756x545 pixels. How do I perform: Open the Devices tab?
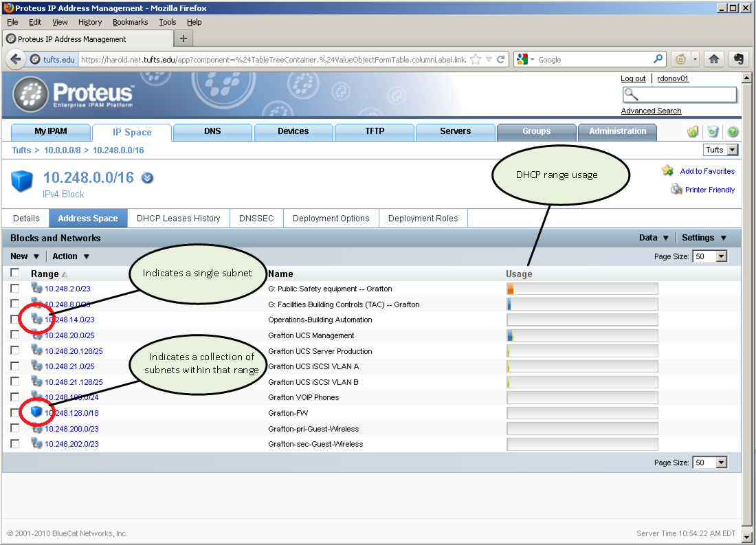pos(293,131)
